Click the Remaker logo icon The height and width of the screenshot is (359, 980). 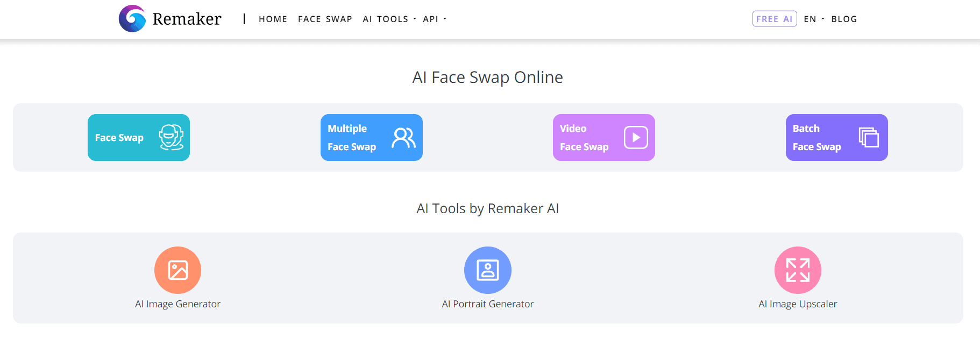[x=132, y=18]
